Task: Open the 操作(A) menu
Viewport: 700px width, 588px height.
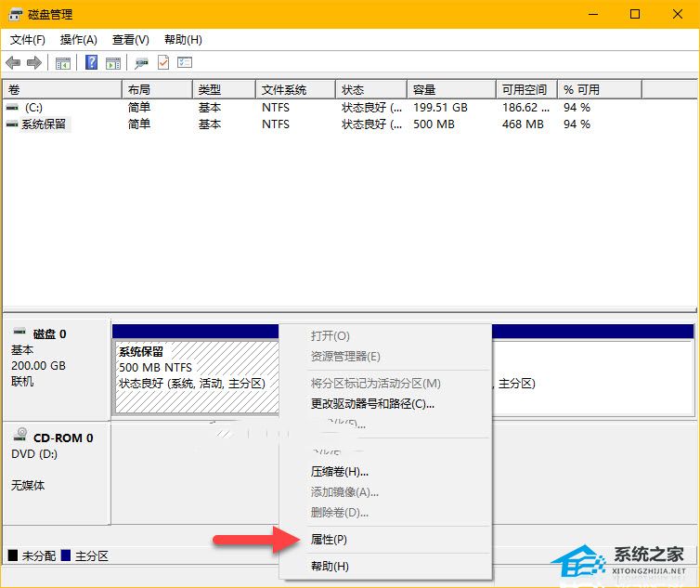Action: point(78,40)
